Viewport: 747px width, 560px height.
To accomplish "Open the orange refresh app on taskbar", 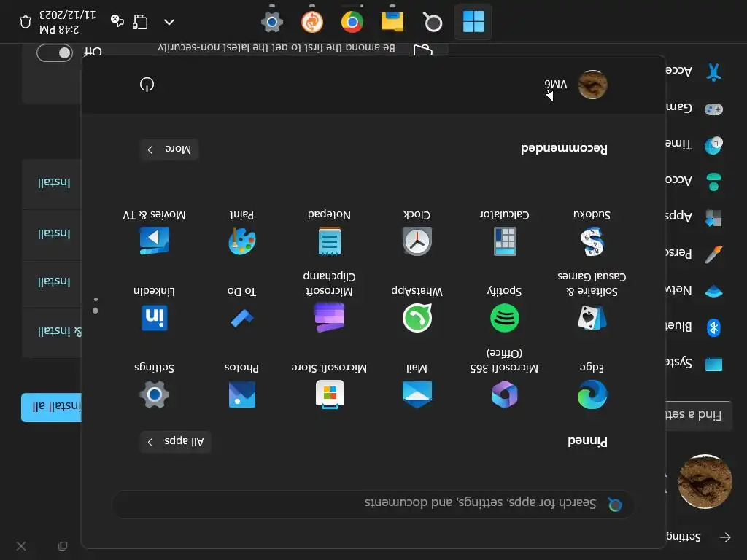I will pos(312,22).
